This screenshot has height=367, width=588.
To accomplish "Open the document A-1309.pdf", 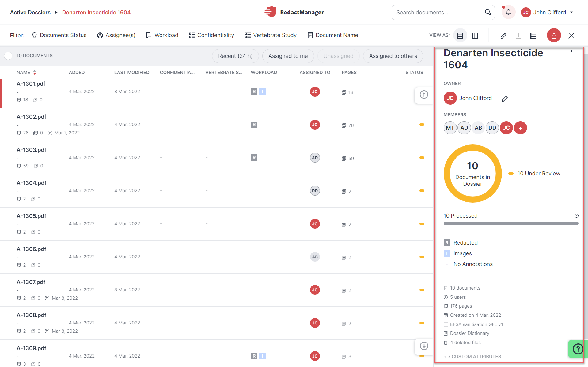I will pyautogui.click(x=31, y=348).
